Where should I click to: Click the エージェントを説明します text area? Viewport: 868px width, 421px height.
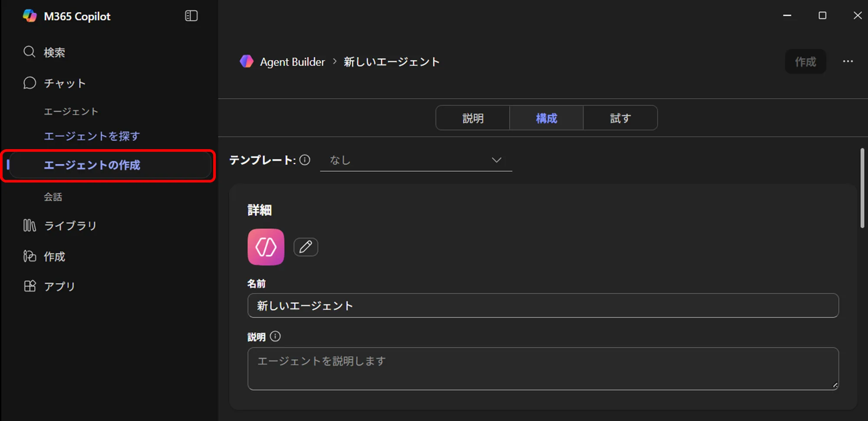pyautogui.click(x=543, y=369)
